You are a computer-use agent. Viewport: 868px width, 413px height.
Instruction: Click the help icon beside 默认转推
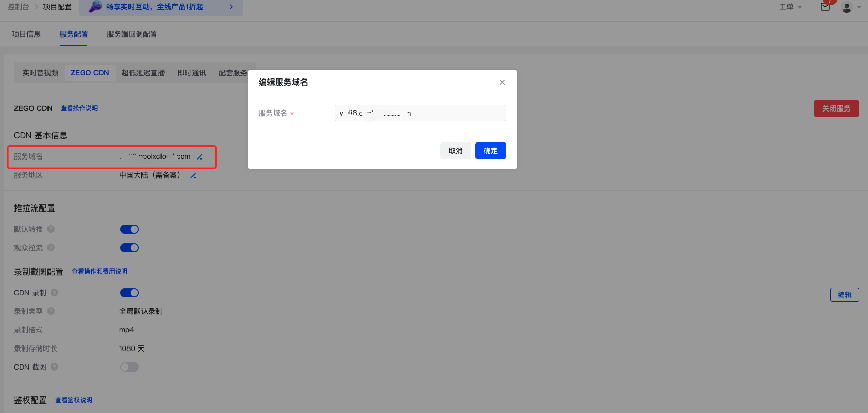[51, 229]
